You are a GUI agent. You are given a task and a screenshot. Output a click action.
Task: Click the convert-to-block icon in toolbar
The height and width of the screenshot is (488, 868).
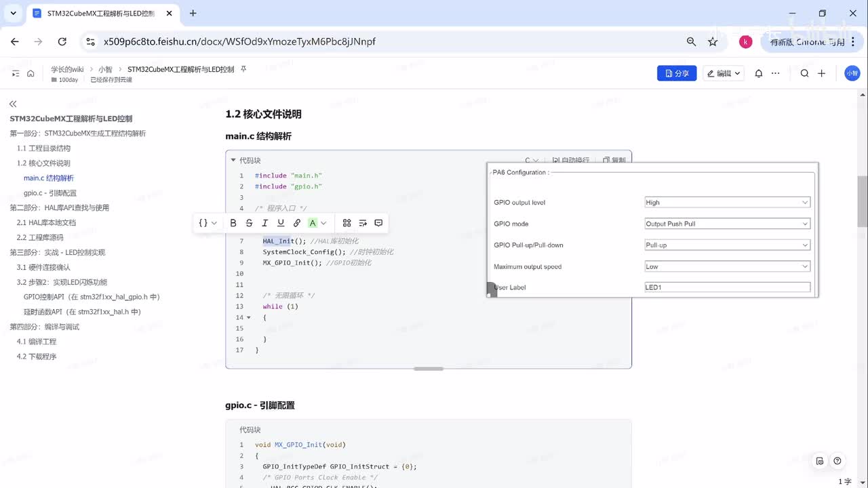click(x=363, y=223)
